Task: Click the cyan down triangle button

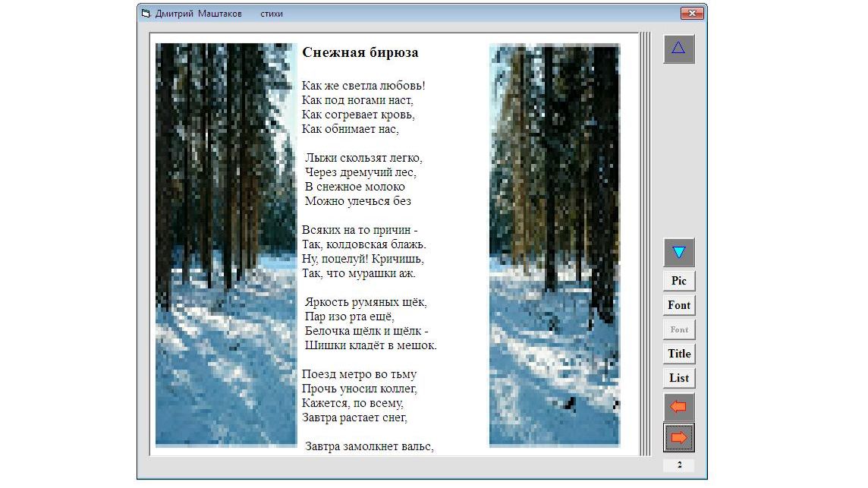Action: click(678, 253)
